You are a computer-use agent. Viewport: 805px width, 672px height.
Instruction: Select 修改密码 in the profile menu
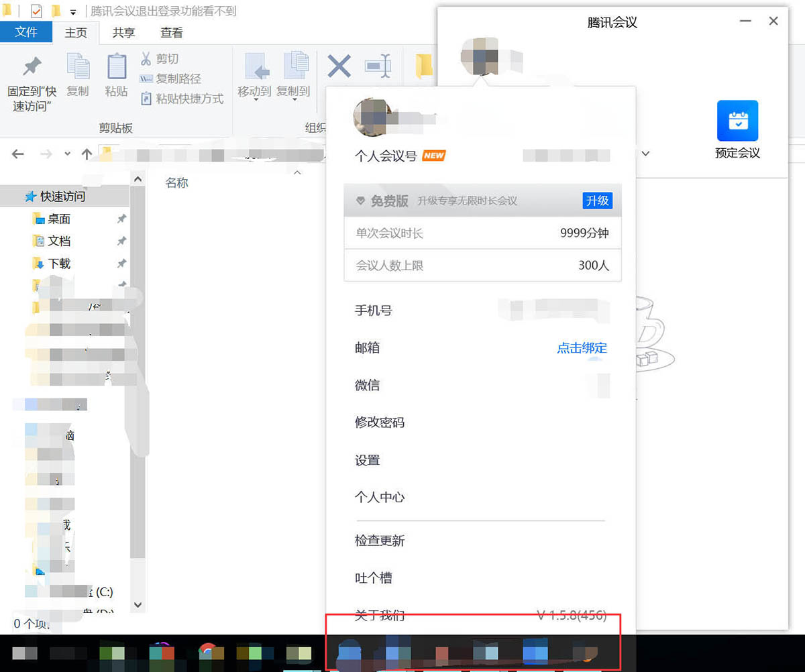click(380, 423)
